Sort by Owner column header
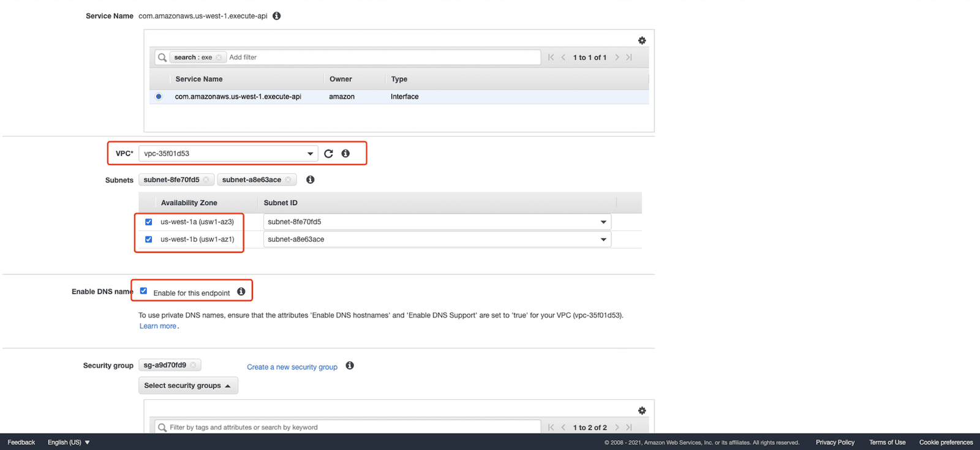Screen dimensions: 980x450 tap(341, 79)
